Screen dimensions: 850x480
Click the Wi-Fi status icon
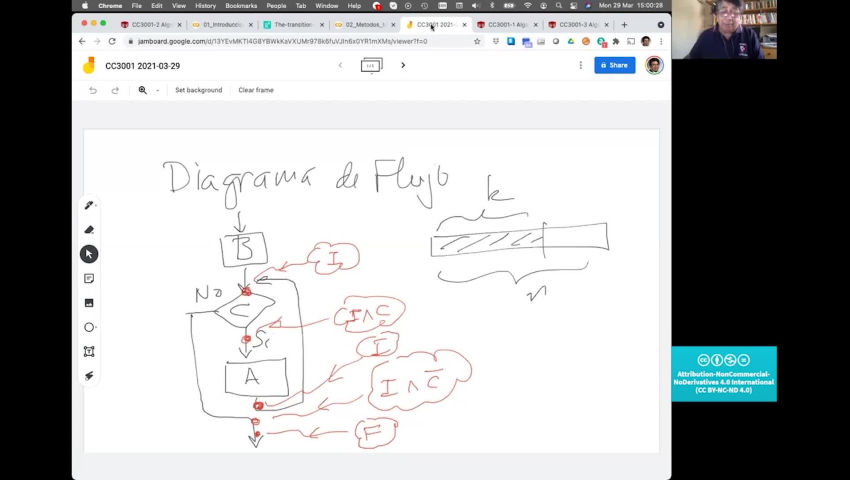[x=527, y=5]
